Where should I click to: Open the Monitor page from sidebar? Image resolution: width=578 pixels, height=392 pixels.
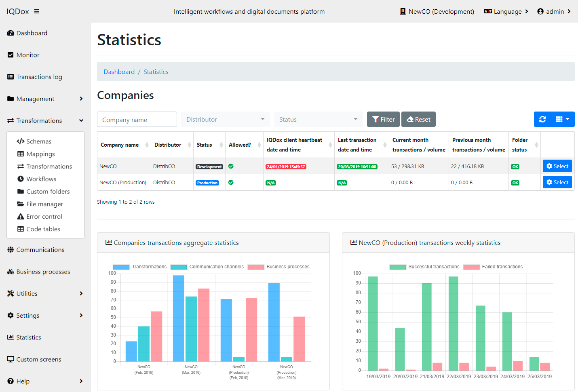pyautogui.click(x=27, y=55)
